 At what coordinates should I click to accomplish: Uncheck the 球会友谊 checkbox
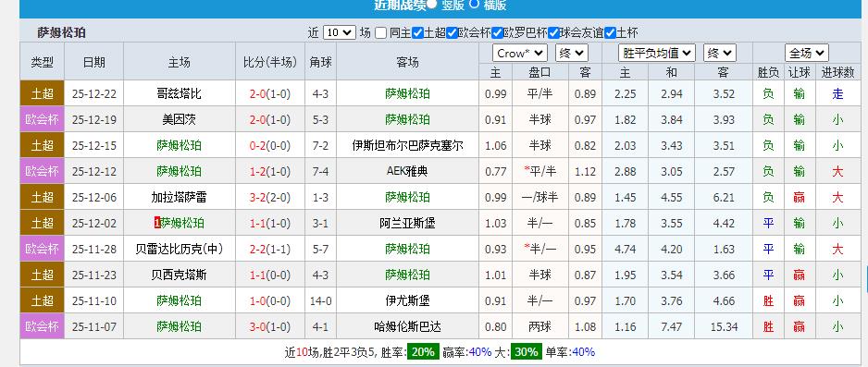(553, 32)
